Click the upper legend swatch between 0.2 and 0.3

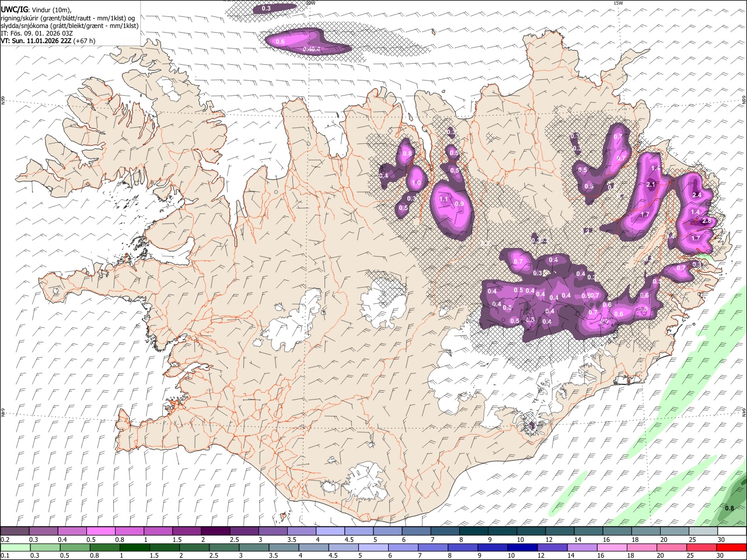tap(15, 531)
